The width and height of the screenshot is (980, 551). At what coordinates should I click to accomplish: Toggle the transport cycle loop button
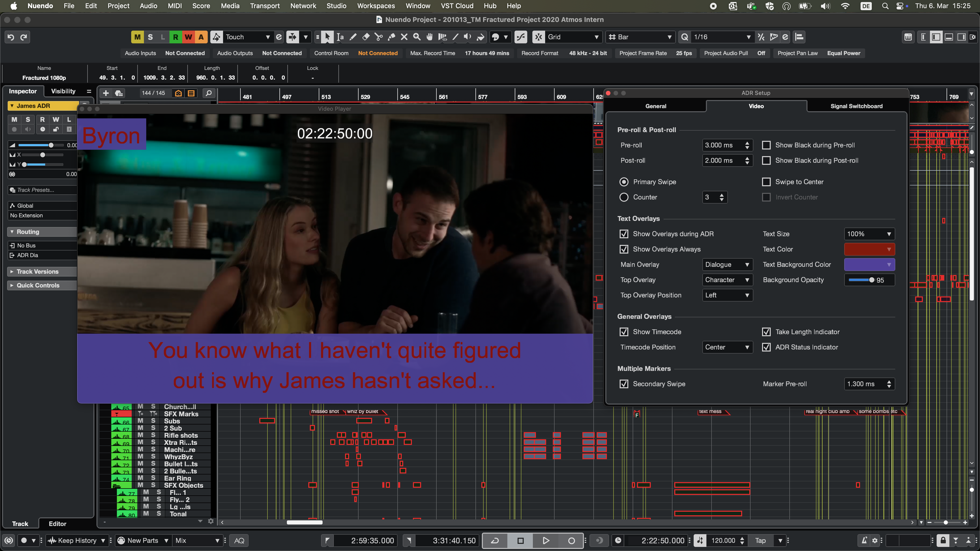(495, 540)
